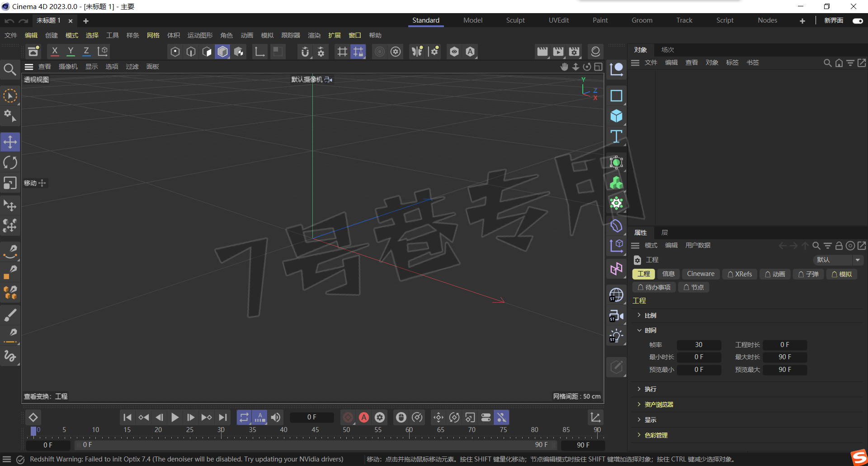This screenshot has height=466, width=868.
Task: Click the Model mode icon highlighted
Action: coord(222,52)
